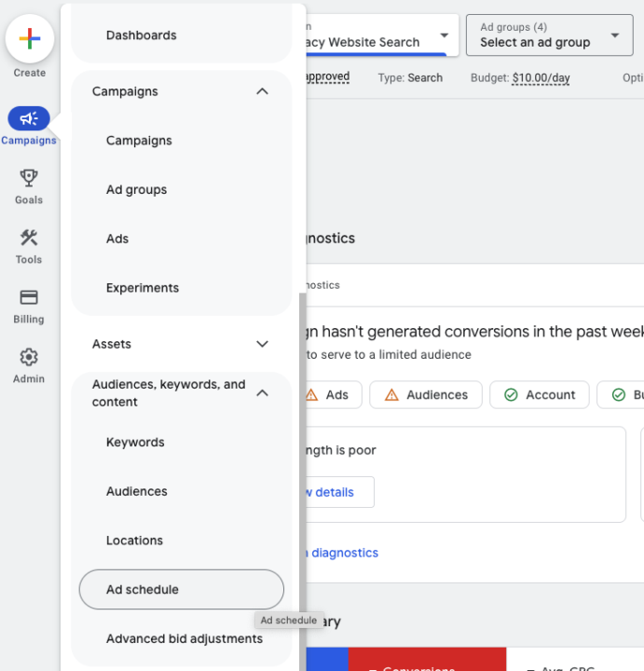Click the Account diagnostics chip
The image size is (644, 671).
pos(540,394)
